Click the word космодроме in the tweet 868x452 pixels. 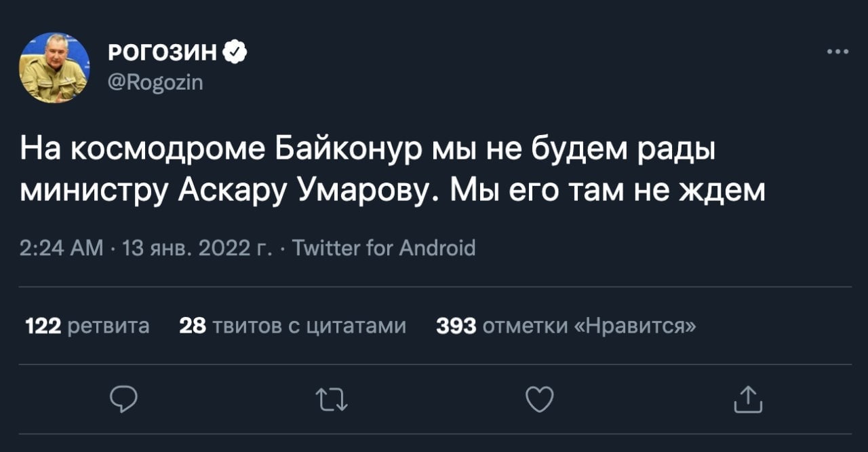[167, 150]
